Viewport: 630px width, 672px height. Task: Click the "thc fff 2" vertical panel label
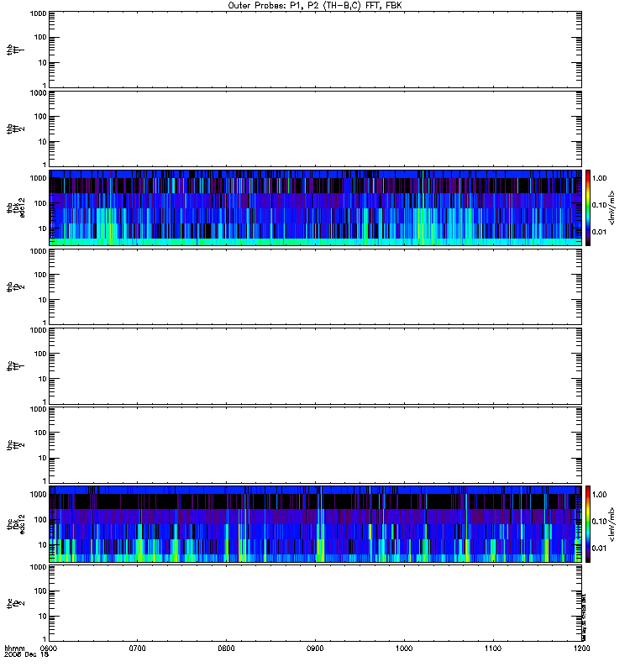(x=15, y=445)
